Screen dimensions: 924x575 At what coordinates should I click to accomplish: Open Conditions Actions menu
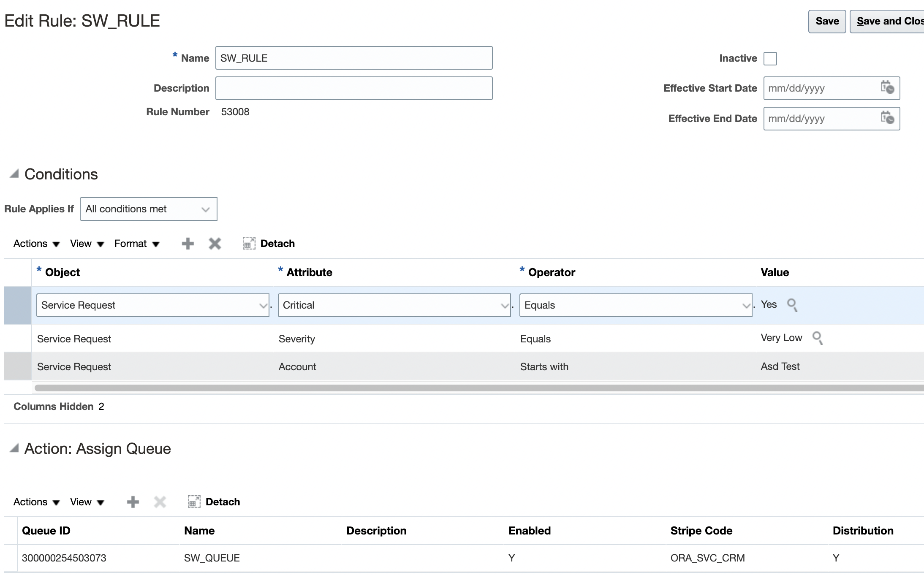(36, 244)
